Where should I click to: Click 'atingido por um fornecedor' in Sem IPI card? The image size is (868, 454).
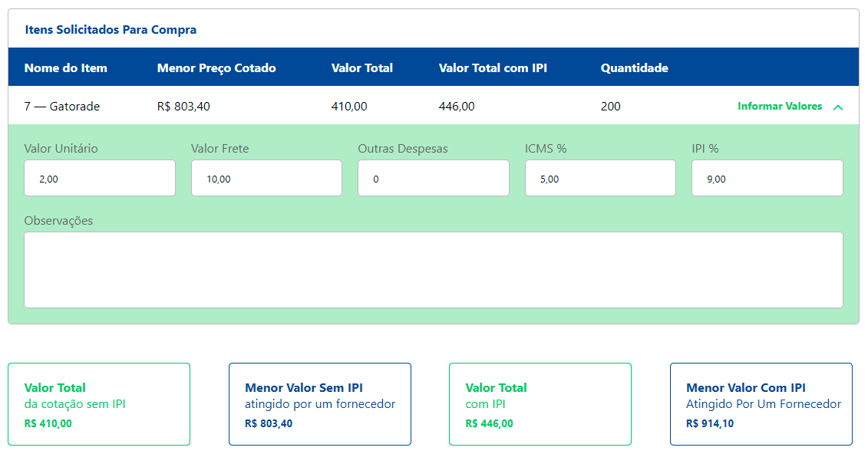point(320,404)
